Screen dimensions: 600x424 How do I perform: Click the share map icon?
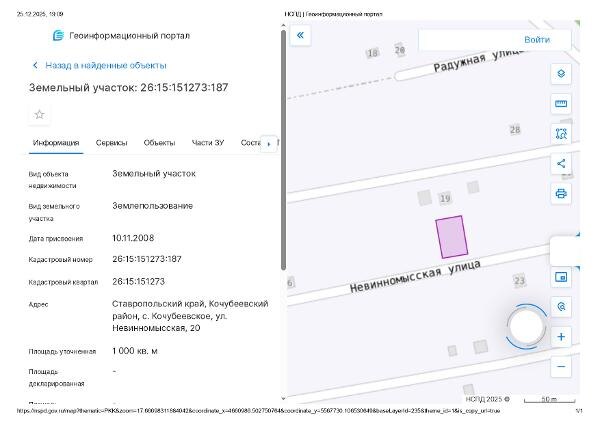tap(561, 164)
